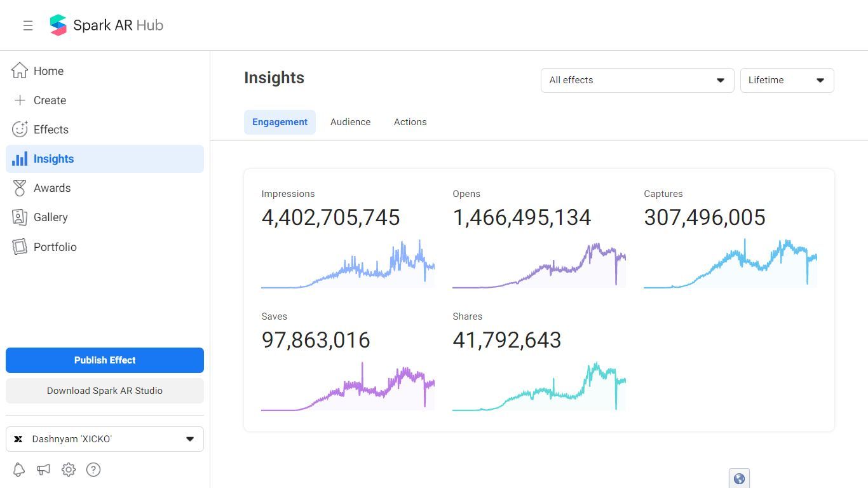The width and height of the screenshot is (868, 488).
Task: Click the help question mark icon
Action: 93,470
